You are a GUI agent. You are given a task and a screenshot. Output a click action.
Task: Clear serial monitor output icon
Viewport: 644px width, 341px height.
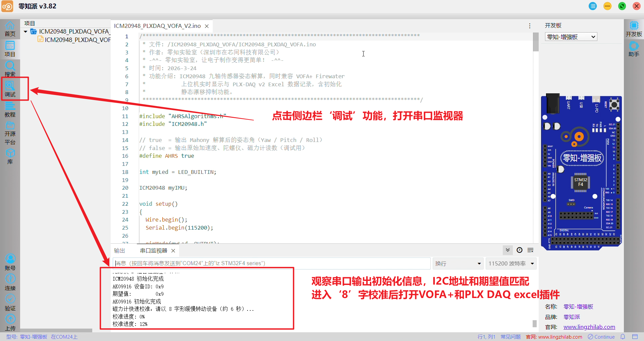(531, 250)
